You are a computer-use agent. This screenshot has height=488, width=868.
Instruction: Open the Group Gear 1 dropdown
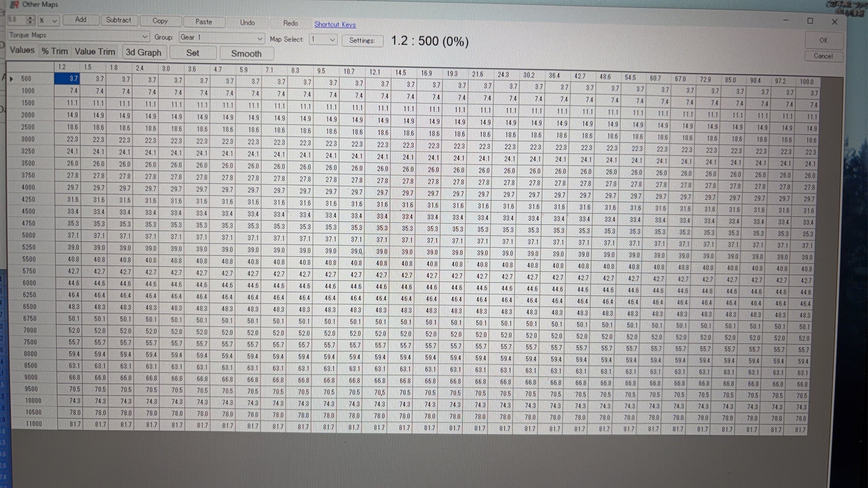coord(260,39)
